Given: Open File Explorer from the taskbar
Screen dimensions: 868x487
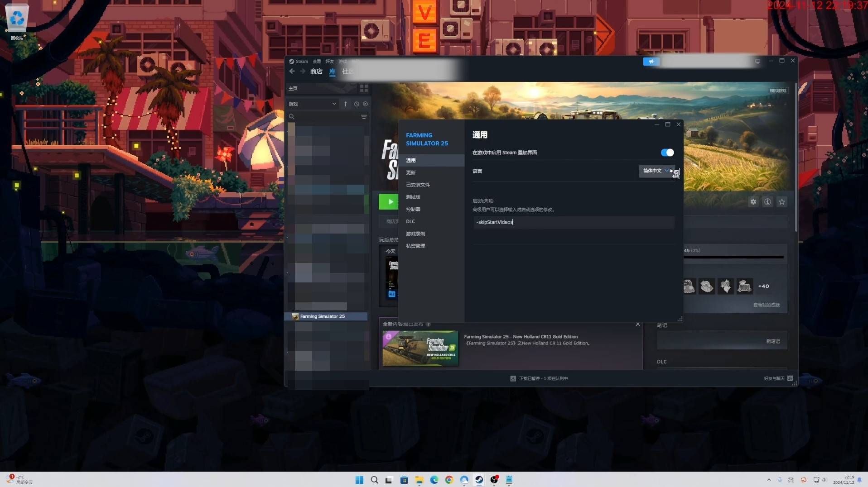Looking at the screenshot, I should (x=419, y=480).
